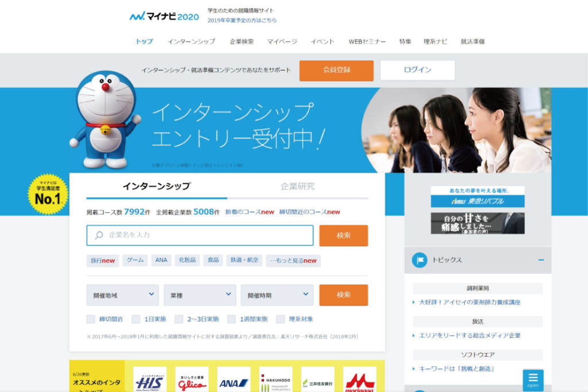Click the ログイン button

(x=418, y=70)
